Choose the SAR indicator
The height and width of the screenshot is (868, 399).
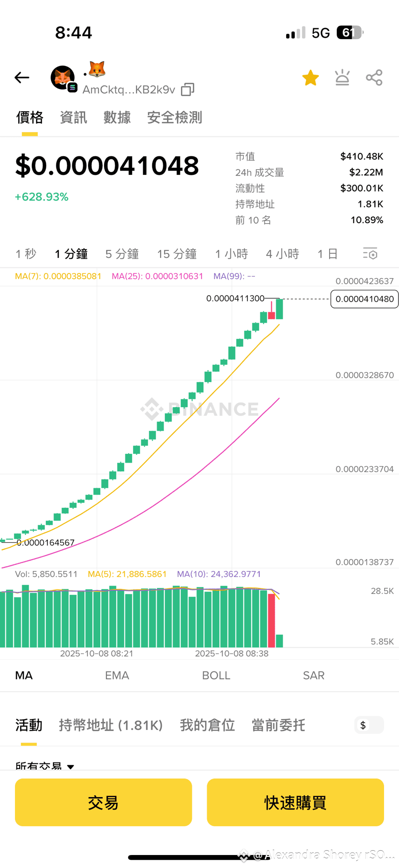[314, 676]
